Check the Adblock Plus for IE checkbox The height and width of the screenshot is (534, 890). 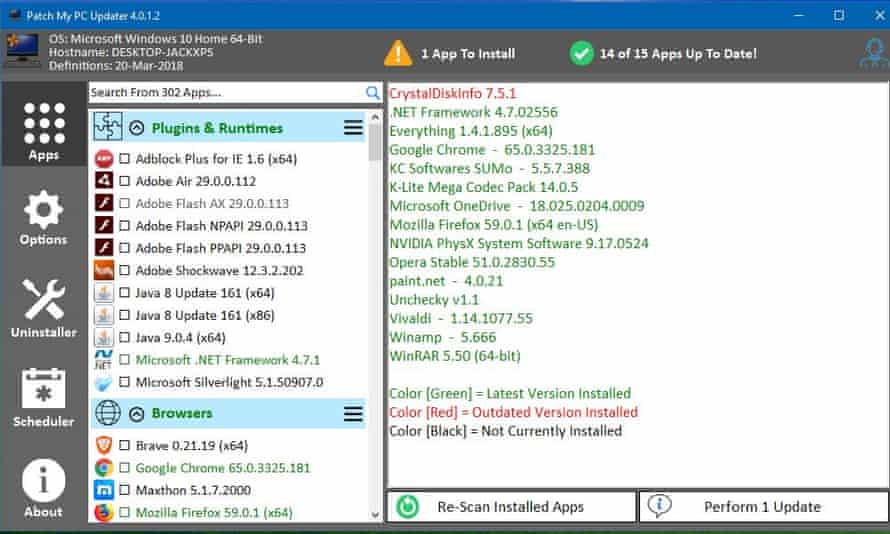pos(125,159)
